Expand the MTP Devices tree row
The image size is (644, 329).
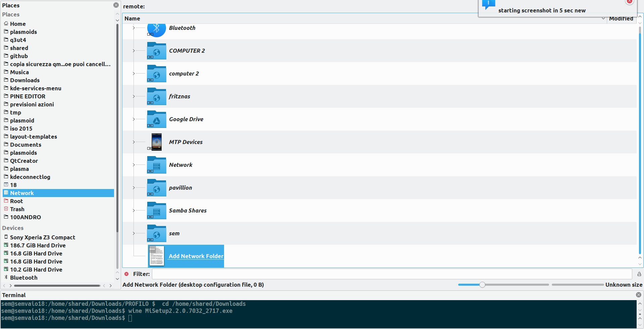[133, 142]
